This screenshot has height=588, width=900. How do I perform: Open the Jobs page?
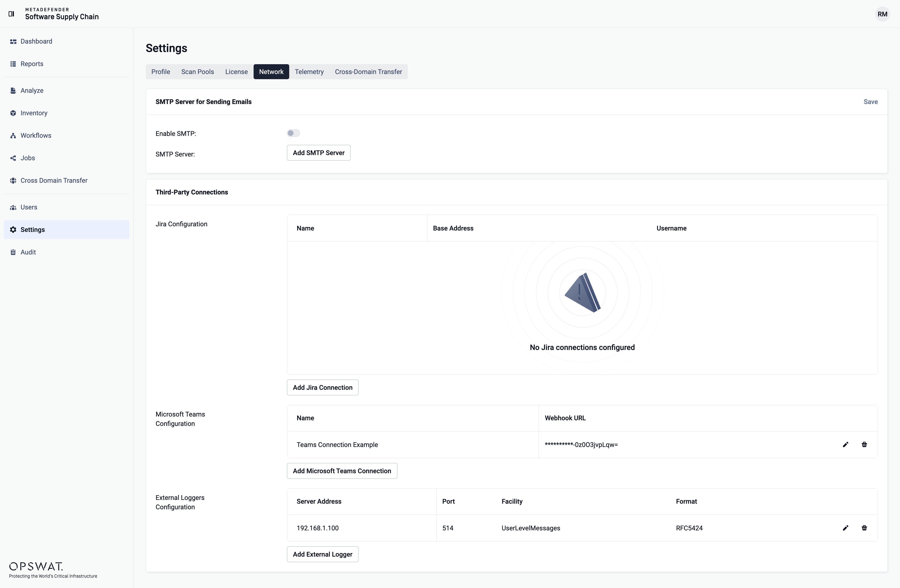(x=67, y=158)
